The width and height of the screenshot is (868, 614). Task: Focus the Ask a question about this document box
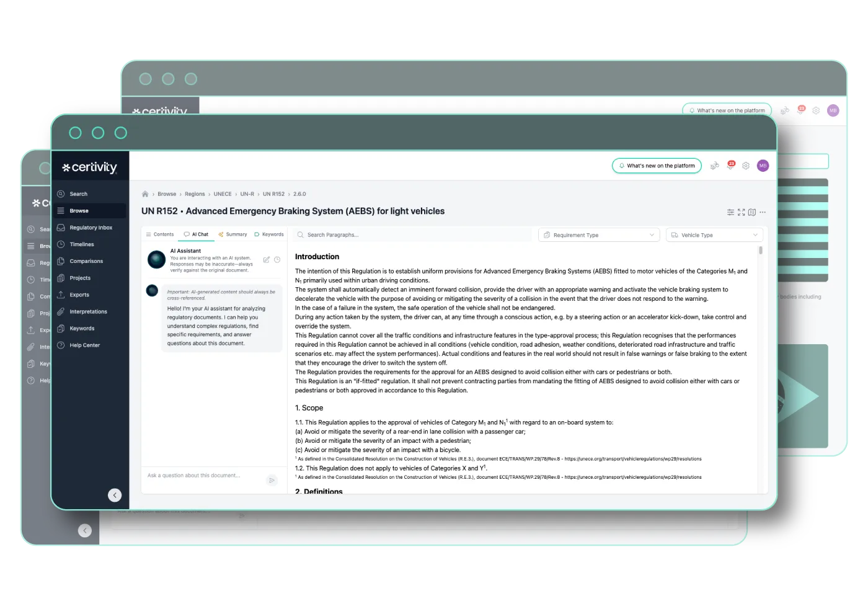203,476
